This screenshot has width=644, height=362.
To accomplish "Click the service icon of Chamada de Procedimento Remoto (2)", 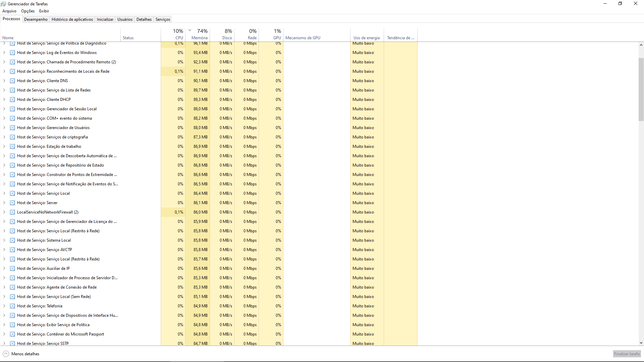I will 12,62.
